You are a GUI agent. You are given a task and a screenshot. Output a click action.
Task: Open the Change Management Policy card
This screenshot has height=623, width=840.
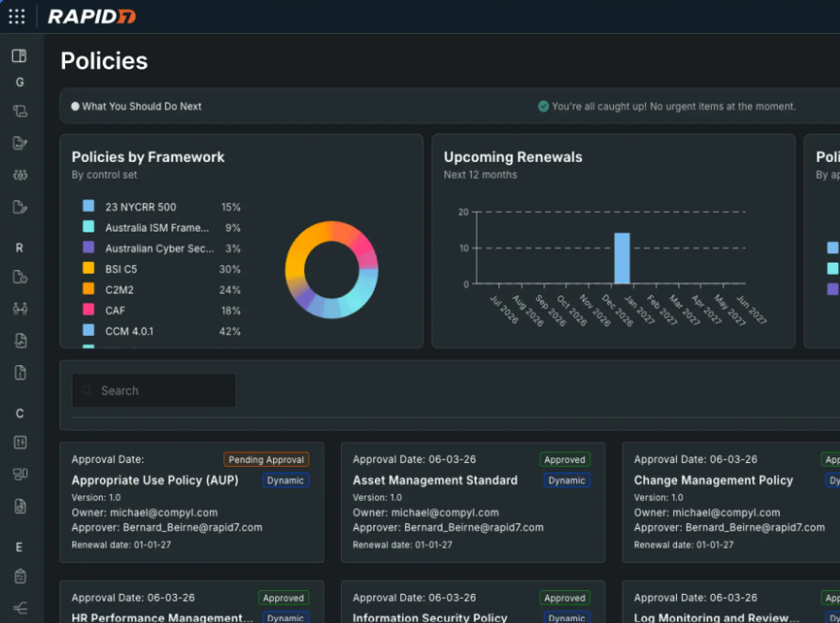[731, 502]
